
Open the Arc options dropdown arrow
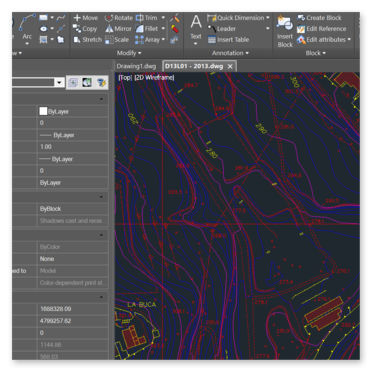click(x=27, y=43)
